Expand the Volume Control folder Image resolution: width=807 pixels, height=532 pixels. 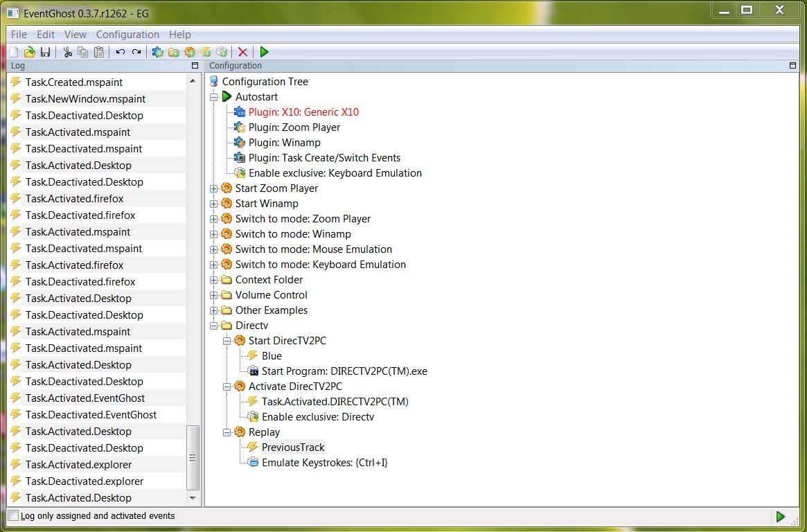[213, 295]
